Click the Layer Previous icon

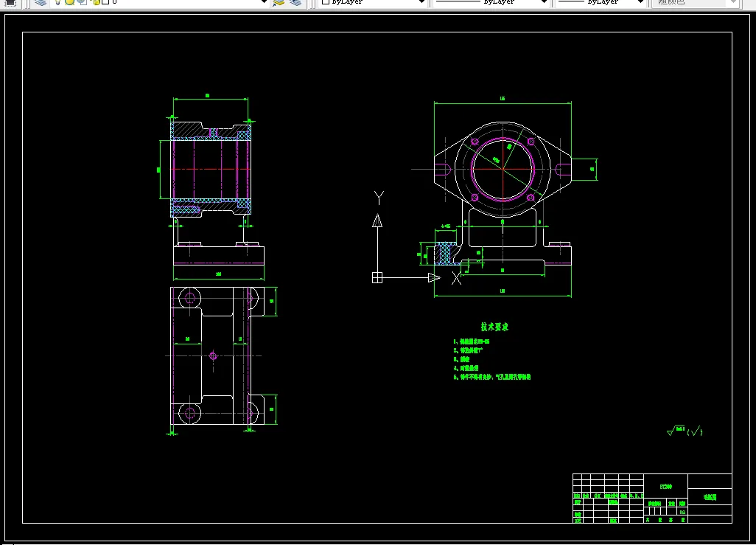[295, 2]
